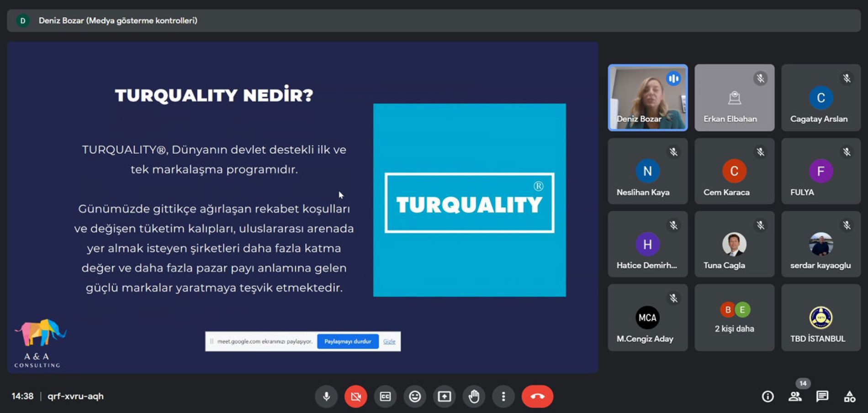Screen dimensions: 868x413
Task: Select Deniz Bozar's video tile
Action: [x=647, y=98]
